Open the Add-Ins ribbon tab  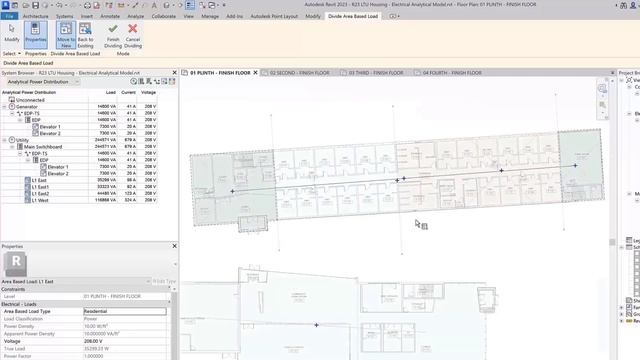(x=234, y=16)
